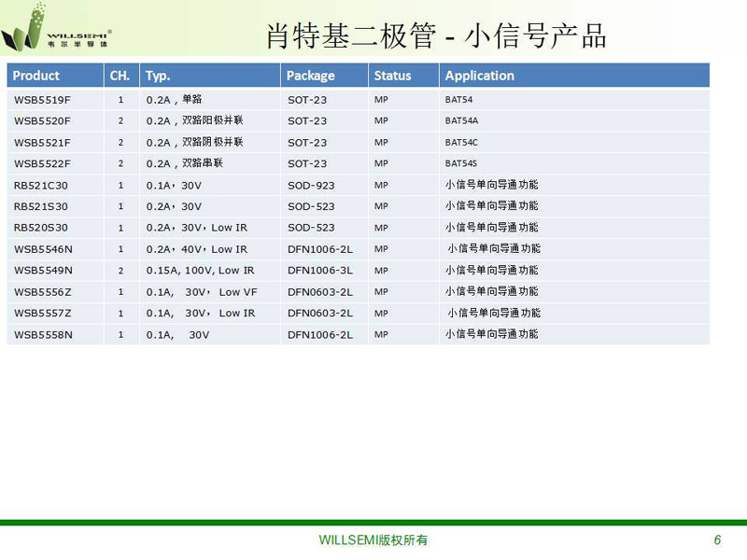Click the Application column header
Image resolution: width=747 pixels, height=560 pixels.
479,76
